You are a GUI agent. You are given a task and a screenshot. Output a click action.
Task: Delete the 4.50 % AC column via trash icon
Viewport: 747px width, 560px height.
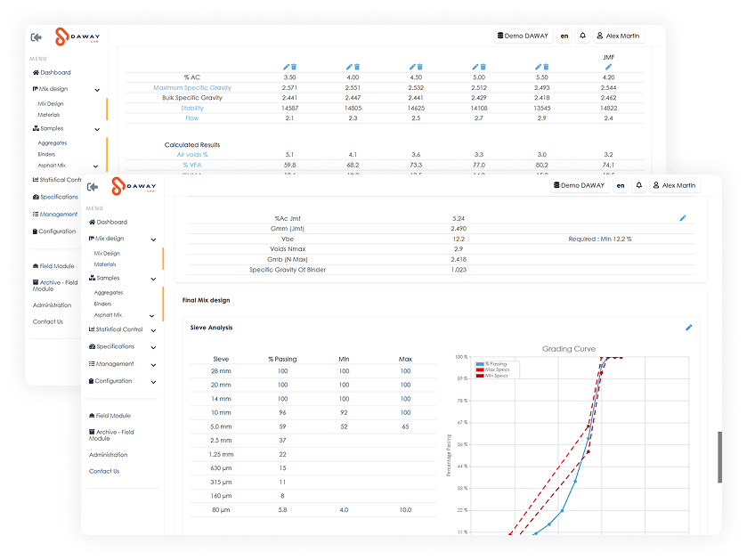click(419, 67)
